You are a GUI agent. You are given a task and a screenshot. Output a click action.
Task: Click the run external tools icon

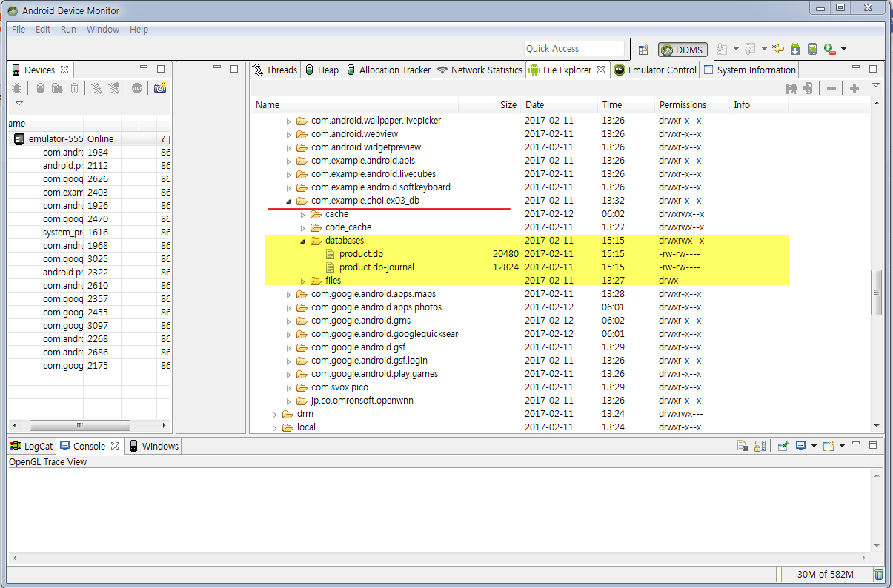[x=829, y=50]
